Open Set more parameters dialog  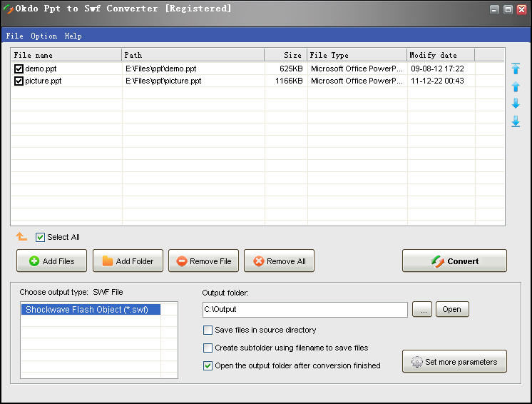click(454, 362)
